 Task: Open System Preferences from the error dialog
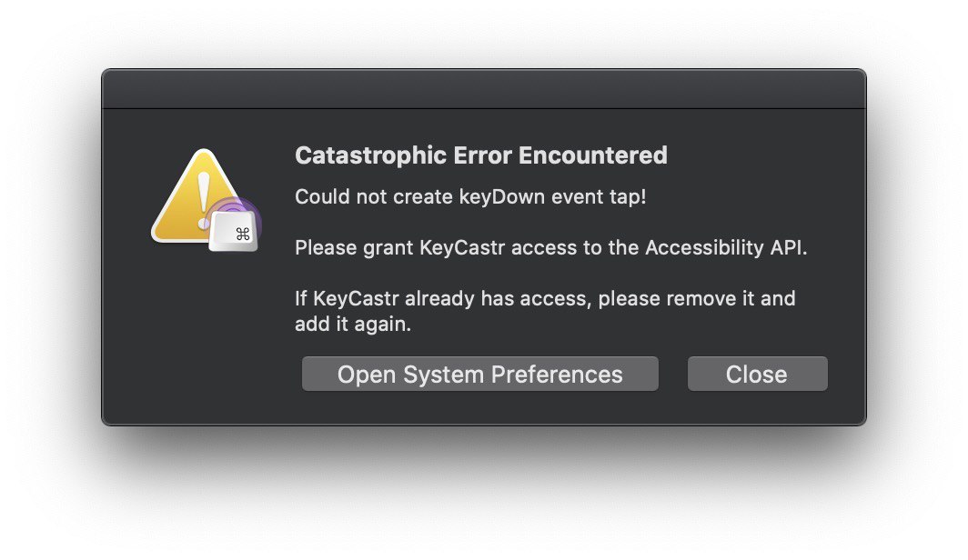click(x=479, y=374)
